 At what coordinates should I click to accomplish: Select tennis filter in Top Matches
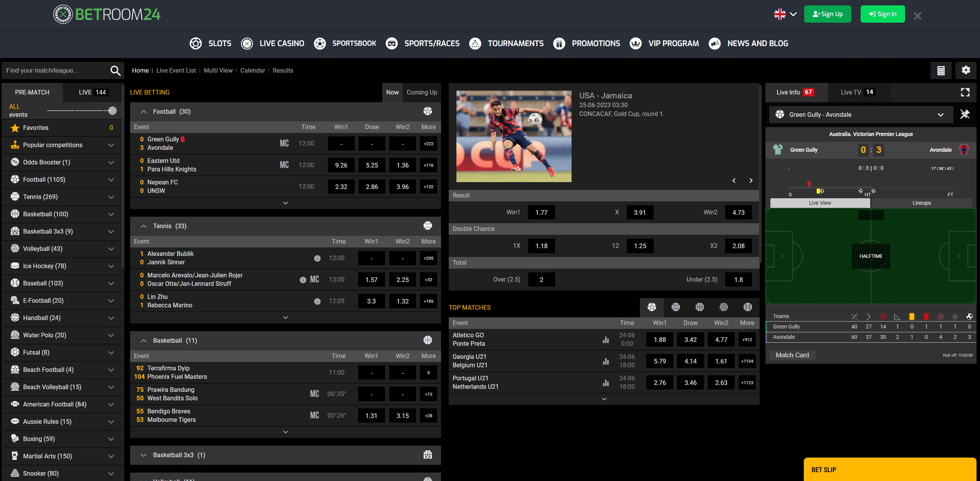(676, 307)
